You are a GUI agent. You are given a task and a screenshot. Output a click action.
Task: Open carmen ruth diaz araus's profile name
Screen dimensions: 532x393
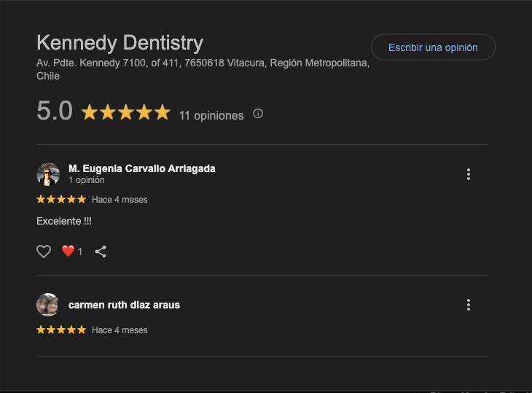(124, 305)
